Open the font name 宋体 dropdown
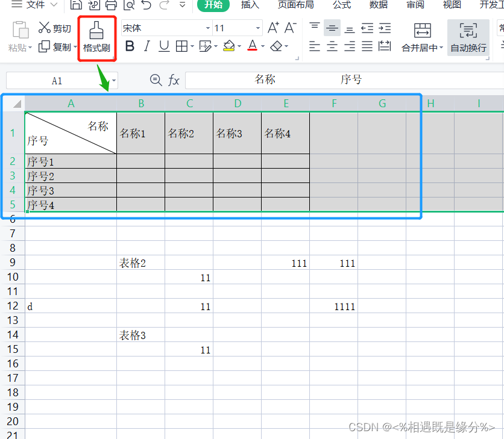The height and width of the screenshot is (439, 504). click(x=208, y=28)
